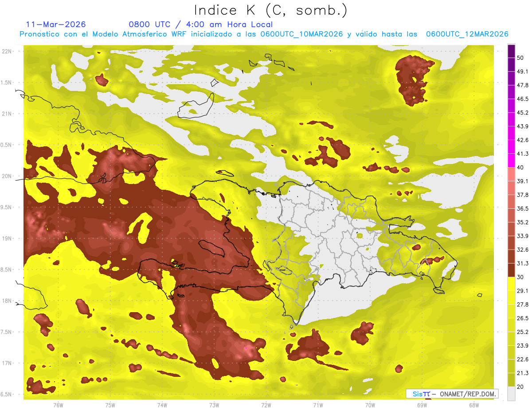Image resolution: width=532 pixels, height=411 pixels.
Task: Click latitude axis label '20N'
Action: coord(8,176)
